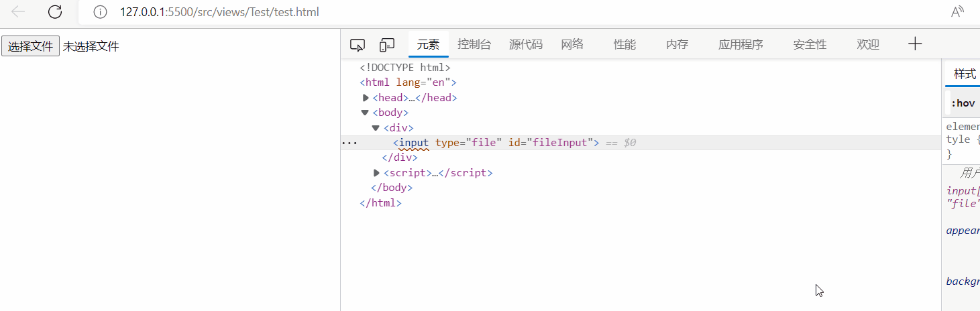Click the browser back arrow

point(18,11)
